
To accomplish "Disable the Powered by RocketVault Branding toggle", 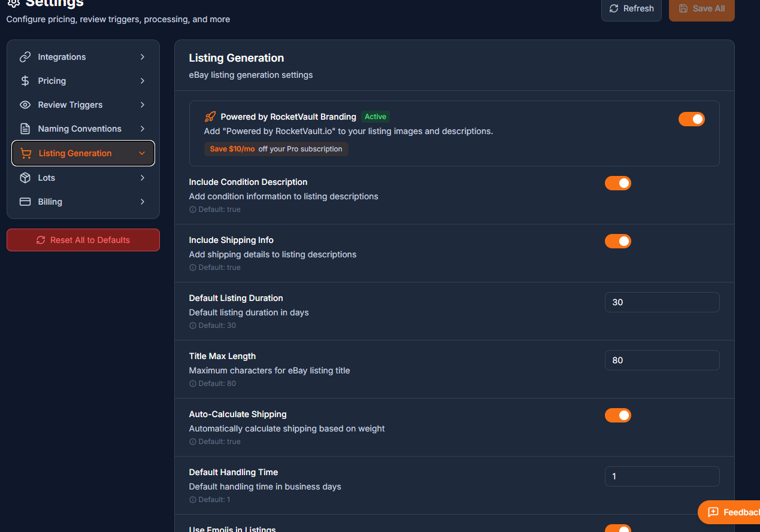I will point(692,119).
